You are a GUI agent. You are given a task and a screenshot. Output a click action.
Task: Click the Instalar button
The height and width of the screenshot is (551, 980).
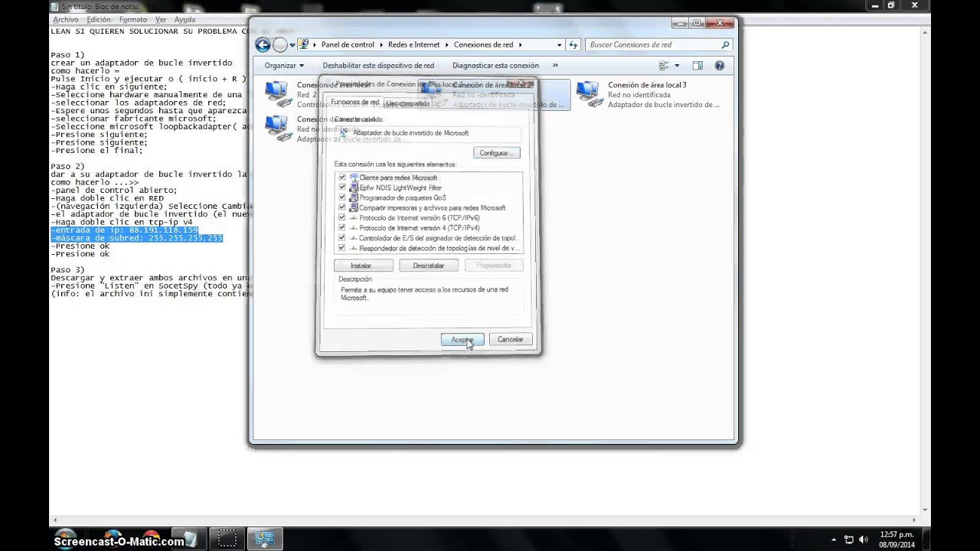[x=364, y=266]
